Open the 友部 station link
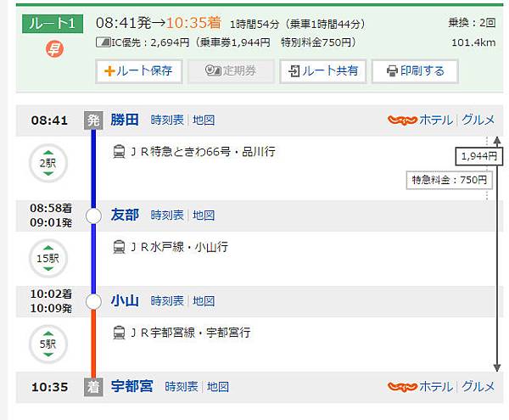This screenshot has width=509, height=420. (125, 215)
